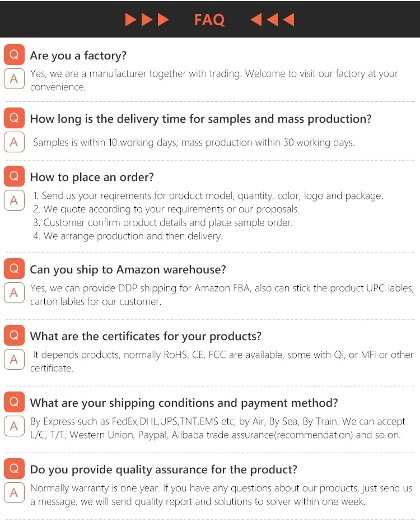
Task: Click the Q icon beside "Are you a factory?"
Action: [x=14, y=55]
